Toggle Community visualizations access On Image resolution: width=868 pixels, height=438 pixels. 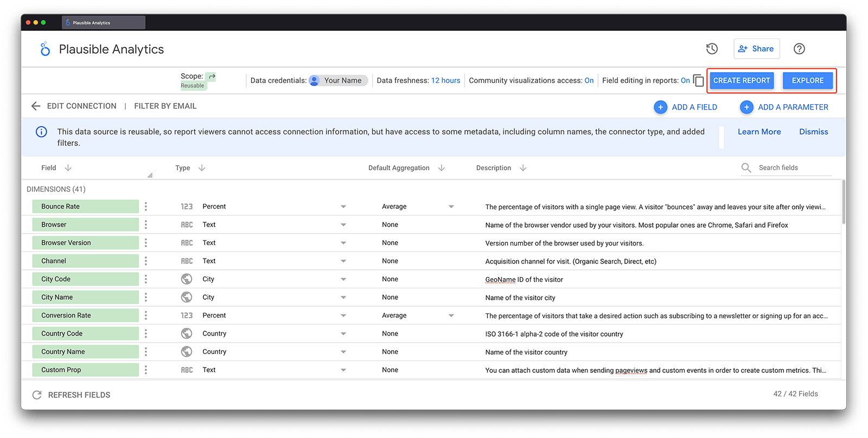pos(589,81)
